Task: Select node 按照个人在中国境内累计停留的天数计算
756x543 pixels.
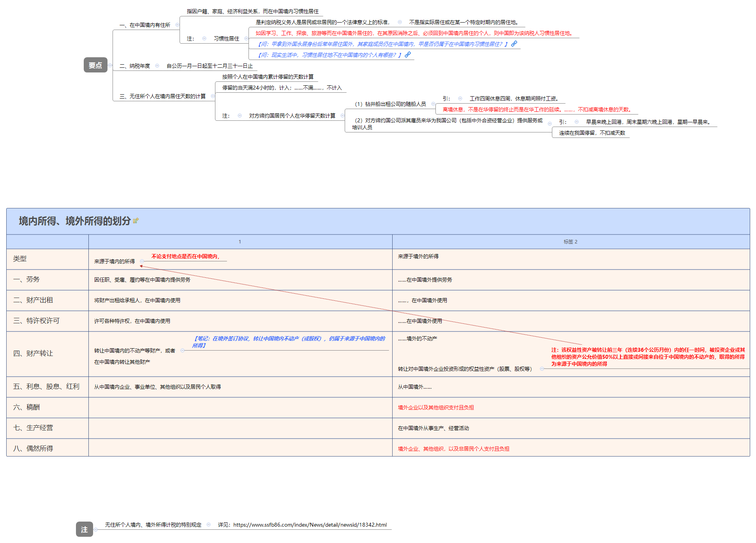Action: pos(268,77)
